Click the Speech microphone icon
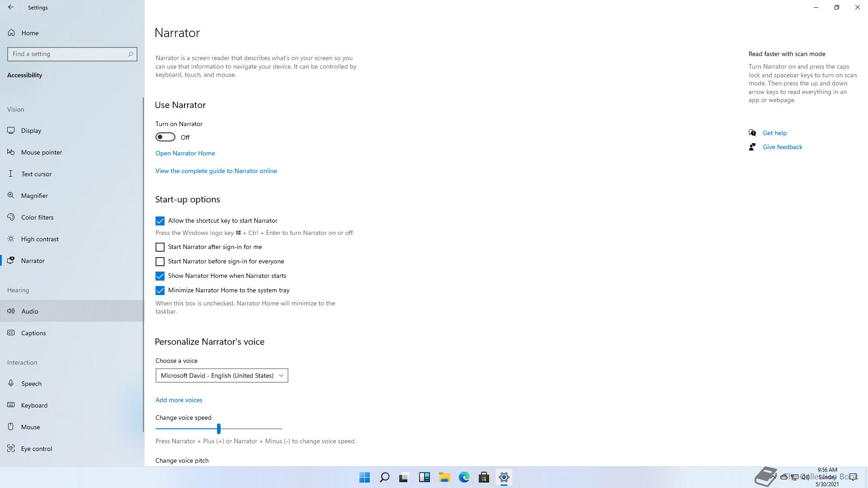 click(11, 384)
